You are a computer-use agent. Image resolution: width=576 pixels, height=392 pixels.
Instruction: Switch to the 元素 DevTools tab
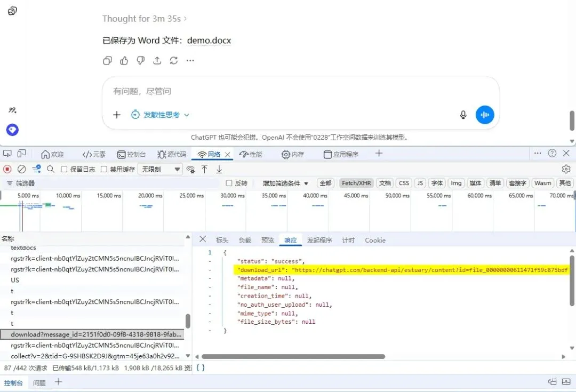click(94, 154)
